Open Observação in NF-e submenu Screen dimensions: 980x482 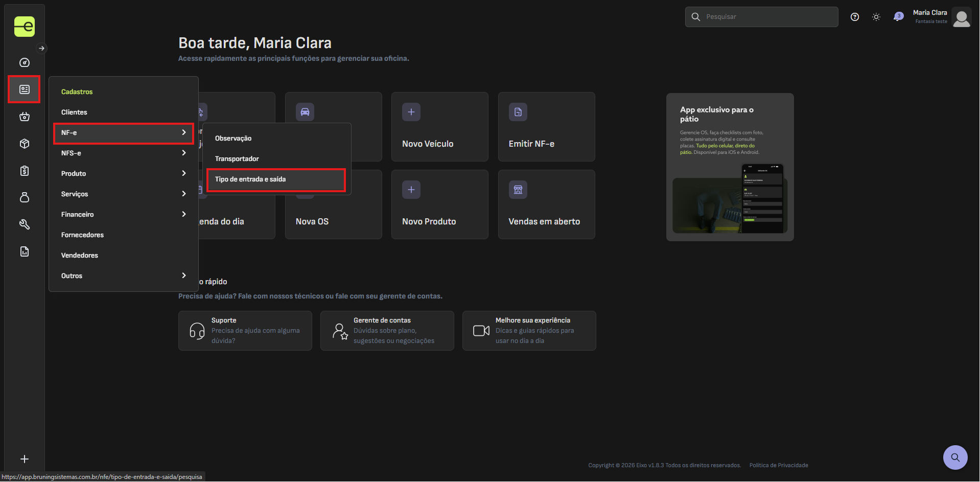coord(276,139)
